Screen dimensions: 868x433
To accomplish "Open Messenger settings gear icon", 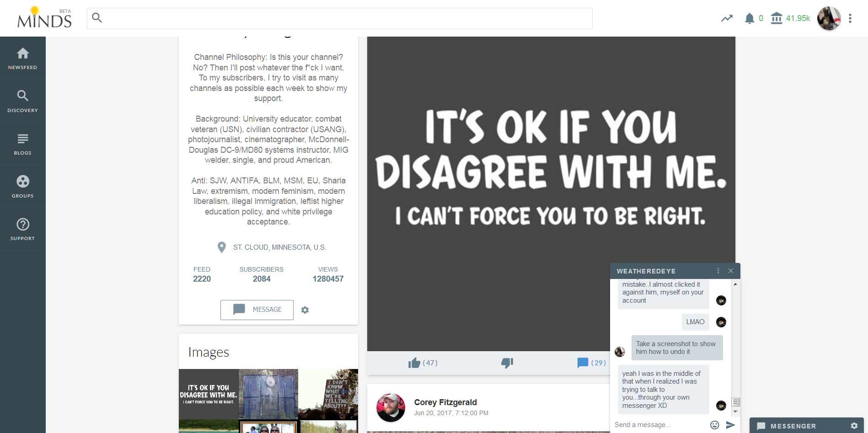I will click(x=854, y=426).
